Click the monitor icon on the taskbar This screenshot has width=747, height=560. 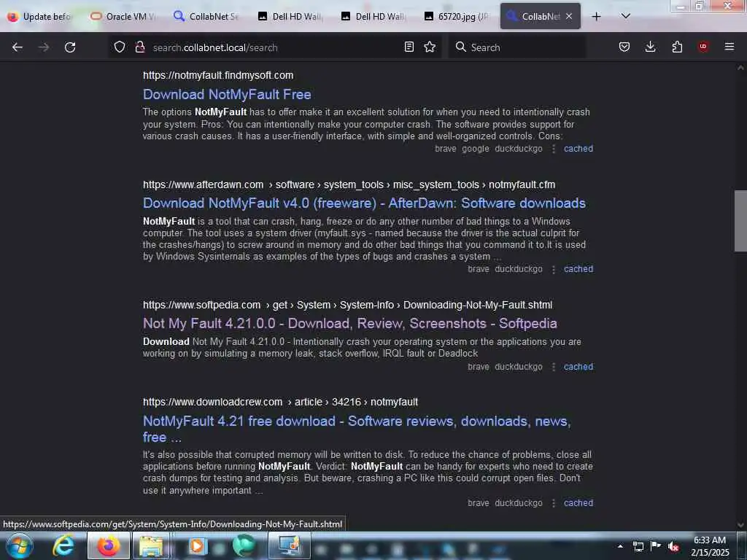289,545
